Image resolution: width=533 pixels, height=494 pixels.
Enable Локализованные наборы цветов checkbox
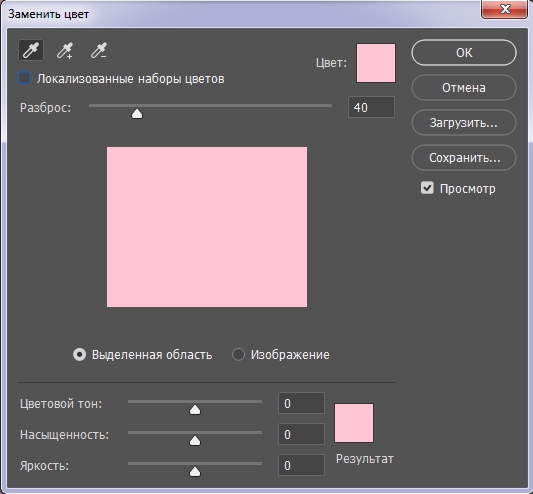tap(24, 78)
